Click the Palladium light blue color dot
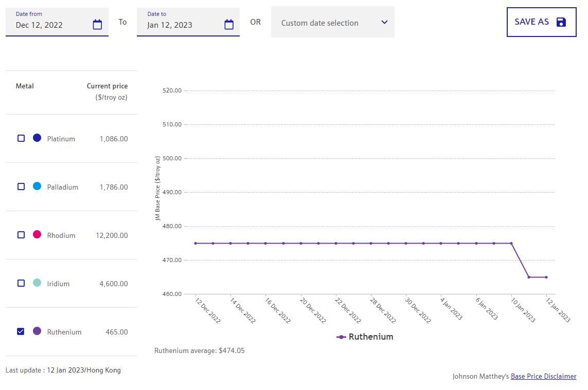588x390 pixels. coord(37,186)
